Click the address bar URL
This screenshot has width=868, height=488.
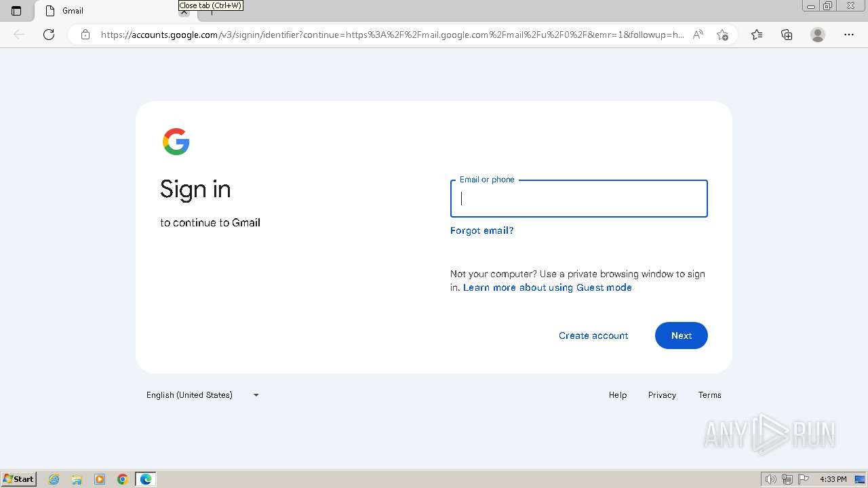tap(392, 35)
